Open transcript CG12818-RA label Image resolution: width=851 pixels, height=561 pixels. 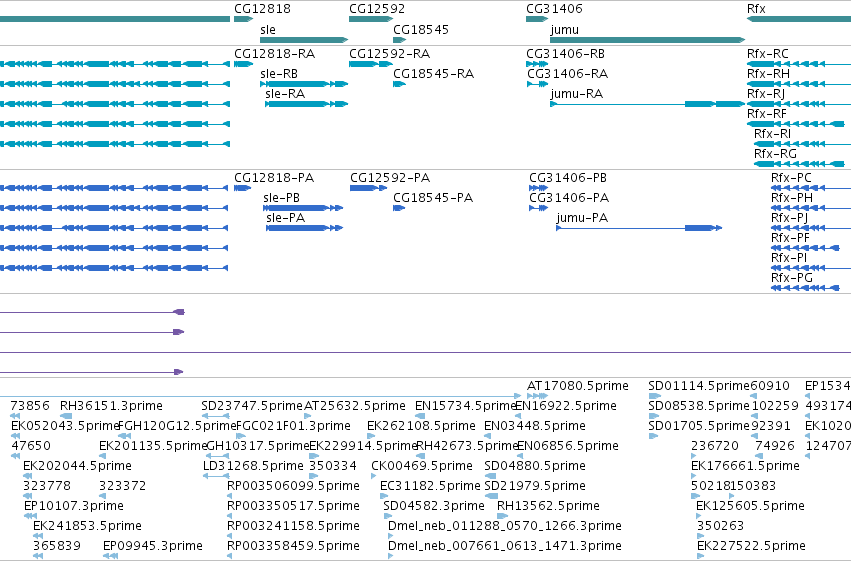[274, 54]
